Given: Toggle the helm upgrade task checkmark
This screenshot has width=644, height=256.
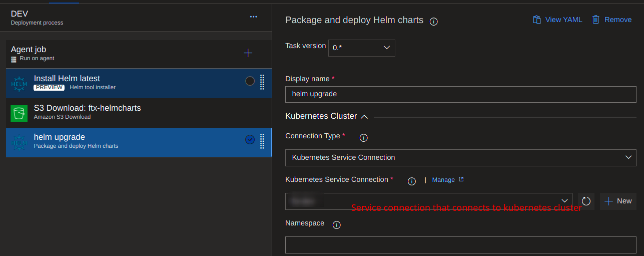Looking at the screenshot, I should (x=250, y=140).
